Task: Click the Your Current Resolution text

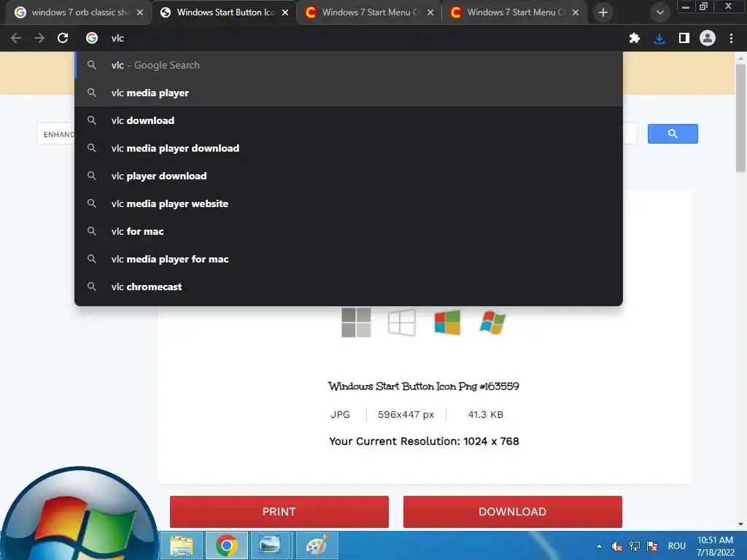Action: (424, 441)
